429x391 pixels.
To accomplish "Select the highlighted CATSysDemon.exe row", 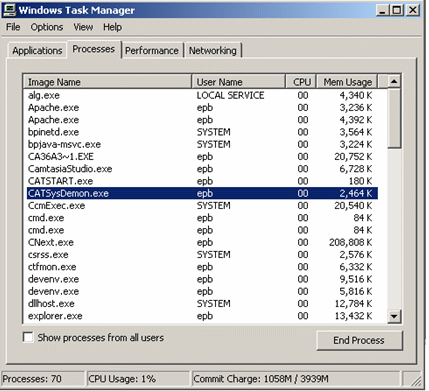I will (202, 193).
